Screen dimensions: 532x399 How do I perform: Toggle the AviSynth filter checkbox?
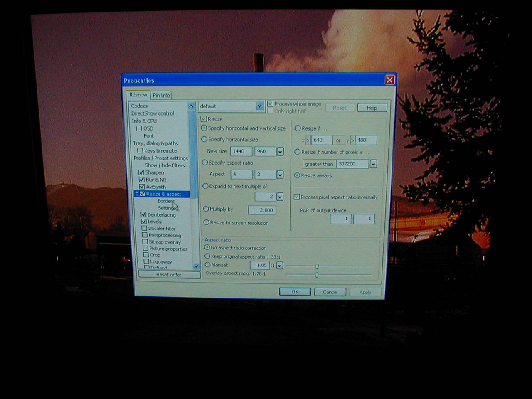coord(142,187)
